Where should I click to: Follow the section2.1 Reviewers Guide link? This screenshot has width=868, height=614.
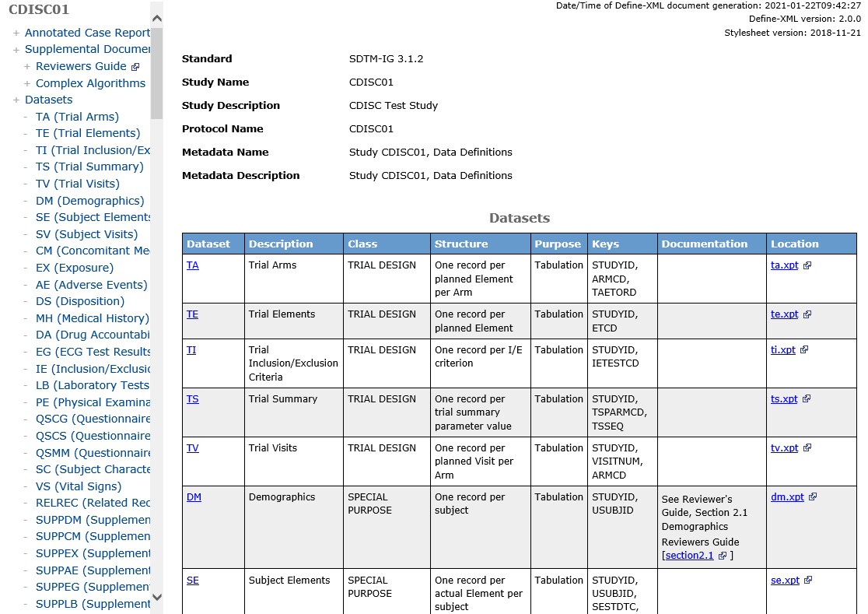pyautogui.click(x=689, y=556)
